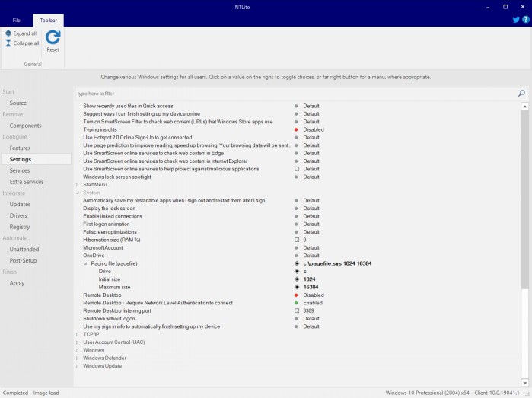The image size is (532, 398).
Task: Collapse the Paging file (pagefile) node
Action: point(85,263)
